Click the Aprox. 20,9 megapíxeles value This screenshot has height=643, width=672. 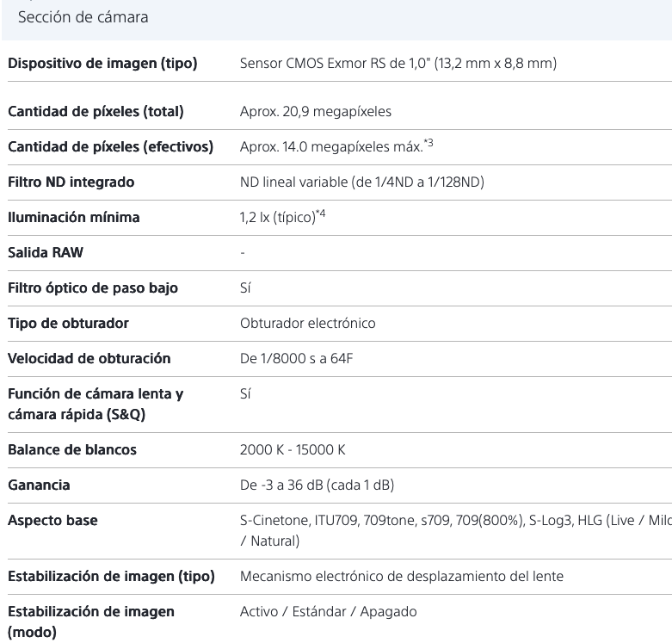(317, 112)
